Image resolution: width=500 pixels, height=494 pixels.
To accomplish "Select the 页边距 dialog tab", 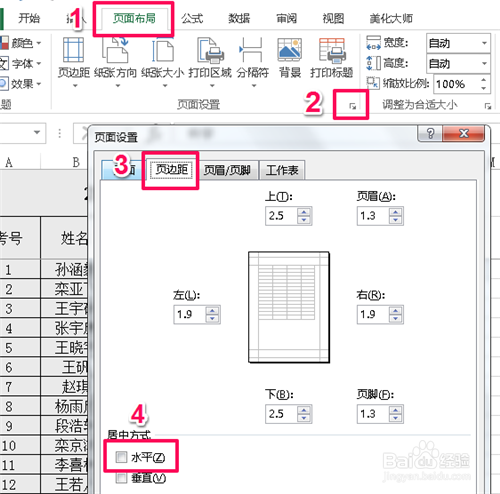I will [x=172, y=169].
